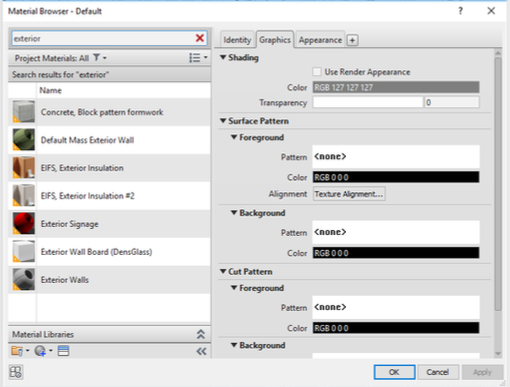Open the dropdown arrow next to sphere icon

51,351
